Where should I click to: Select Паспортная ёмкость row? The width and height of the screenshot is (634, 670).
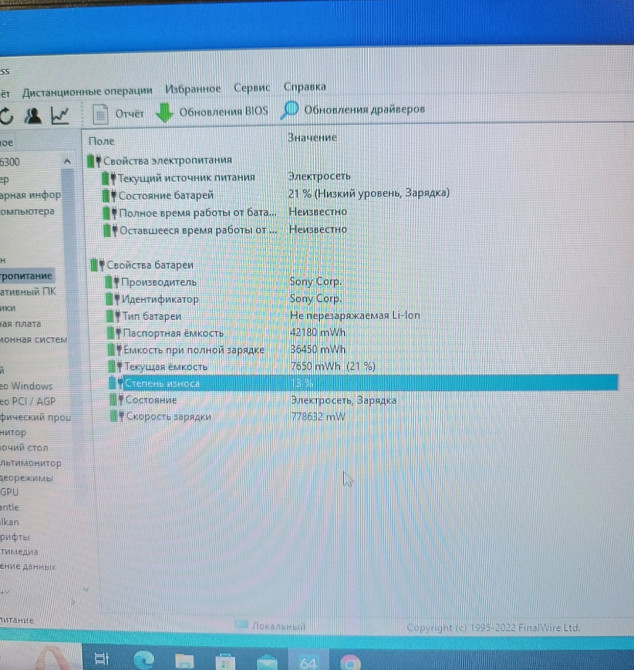(173, 333)
